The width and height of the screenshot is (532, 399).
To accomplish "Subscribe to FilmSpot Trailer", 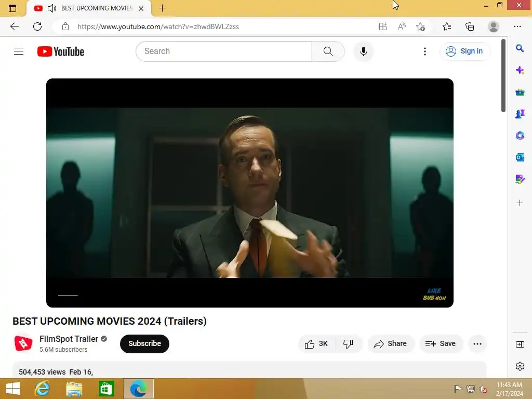I will pyautogui.click(x=144, y=344).
